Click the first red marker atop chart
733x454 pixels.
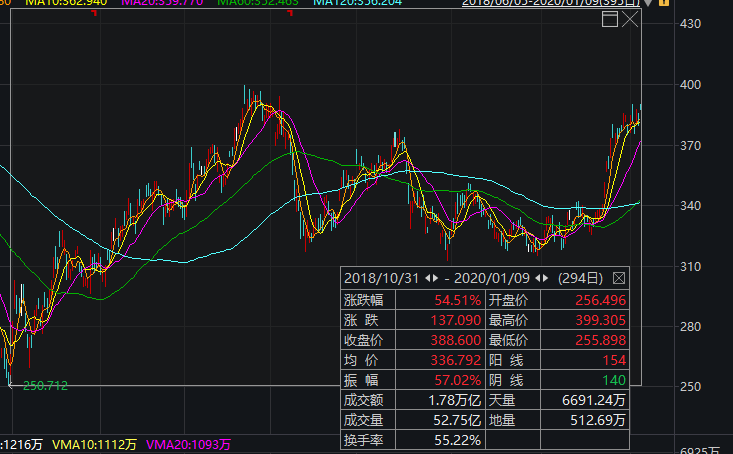pyautogui.click(x=95, y=13)
